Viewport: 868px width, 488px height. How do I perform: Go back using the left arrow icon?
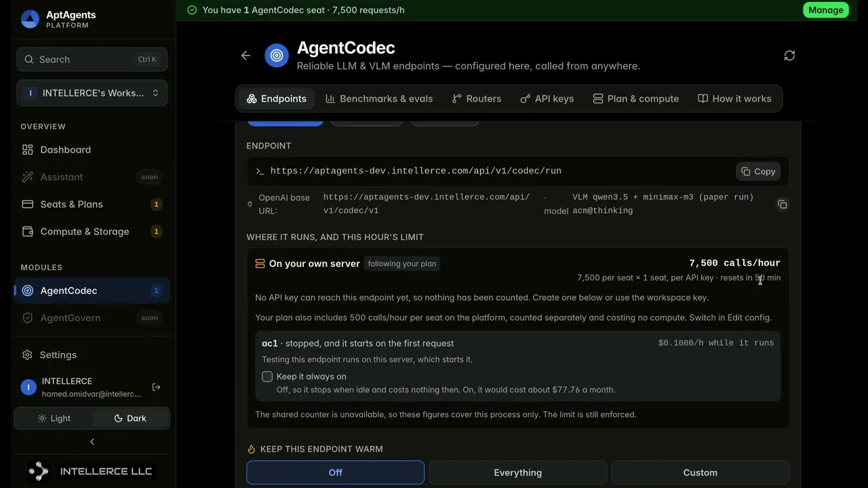coord(246,56)
